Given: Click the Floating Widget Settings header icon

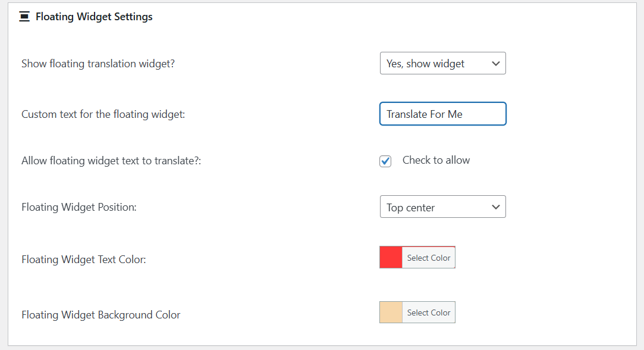Looking at the screenshot, I should [x=24, y=17].
